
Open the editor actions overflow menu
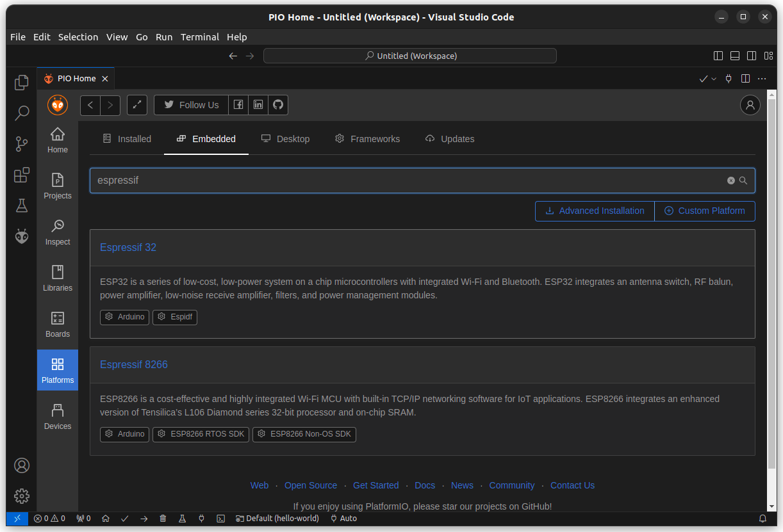click(x=762, y=78)
